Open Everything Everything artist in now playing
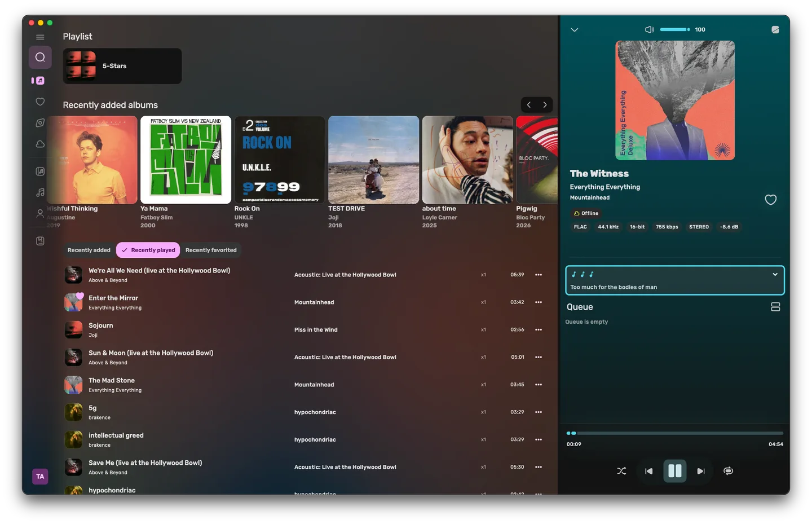The width and height of the screenshot is (812, 524). (605, 187)
